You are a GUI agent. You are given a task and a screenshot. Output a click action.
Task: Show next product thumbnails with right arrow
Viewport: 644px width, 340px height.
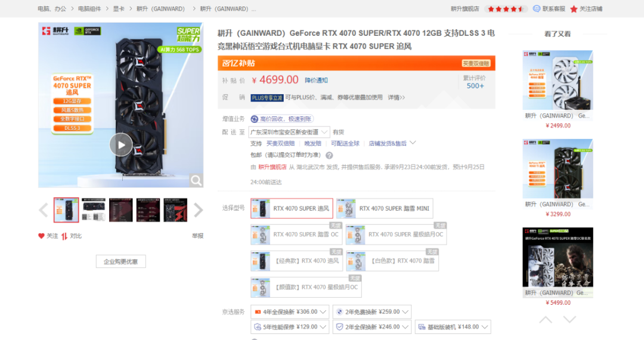point(199,210)
